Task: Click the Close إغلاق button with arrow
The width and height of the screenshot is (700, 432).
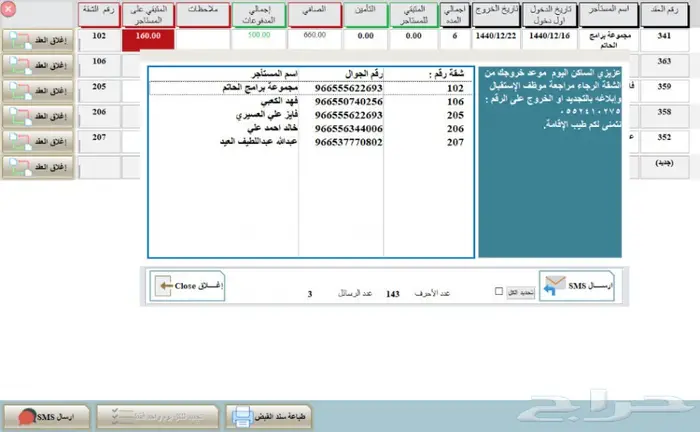Action: click(187, 286)
